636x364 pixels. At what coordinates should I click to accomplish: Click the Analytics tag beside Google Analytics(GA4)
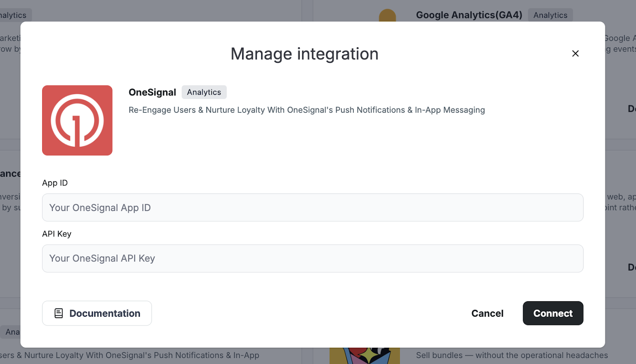coord(550,15)
